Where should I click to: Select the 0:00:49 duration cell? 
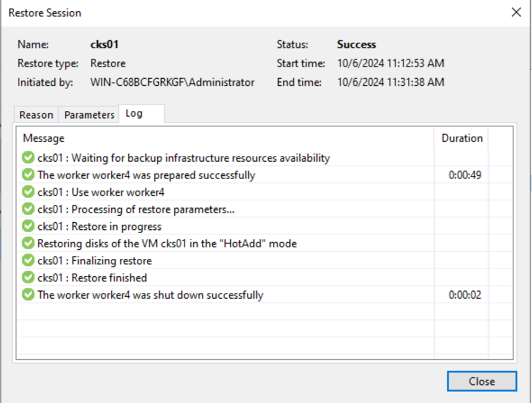pos(465,175)
